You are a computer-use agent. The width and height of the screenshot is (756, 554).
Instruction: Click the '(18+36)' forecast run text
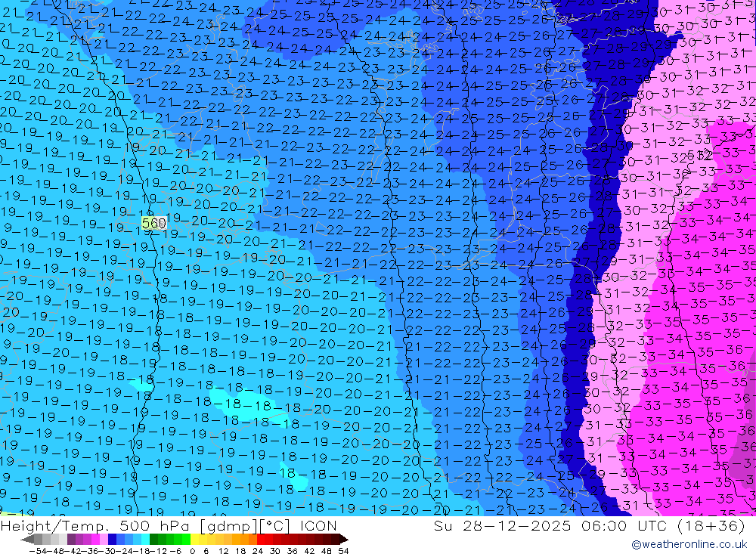(711, 525)
